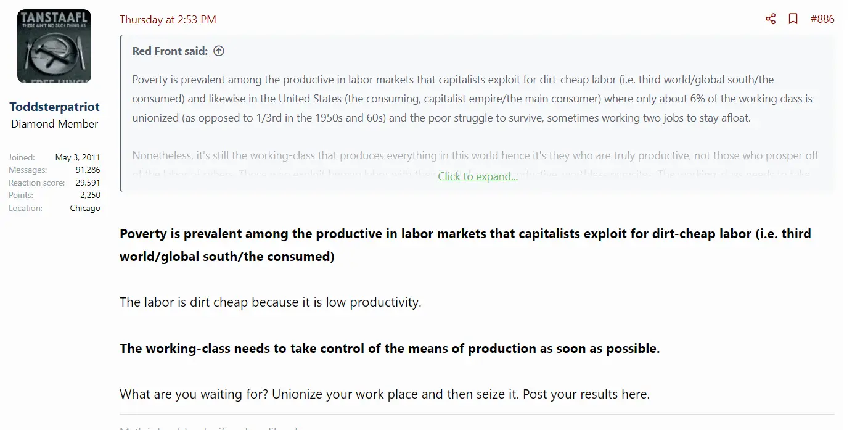Click the 2,250 points value
The width and height of the screenshot is (868, 430).
coord(90,195)
